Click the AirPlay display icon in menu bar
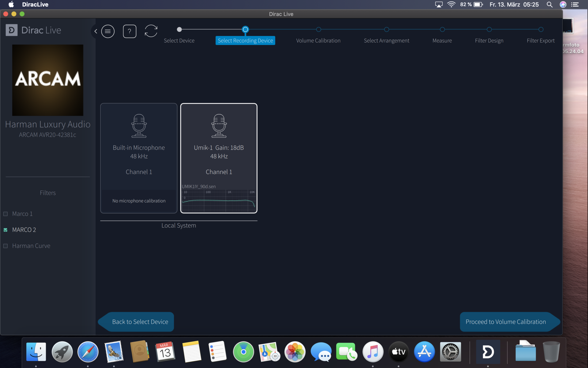 tap(439, 4)
